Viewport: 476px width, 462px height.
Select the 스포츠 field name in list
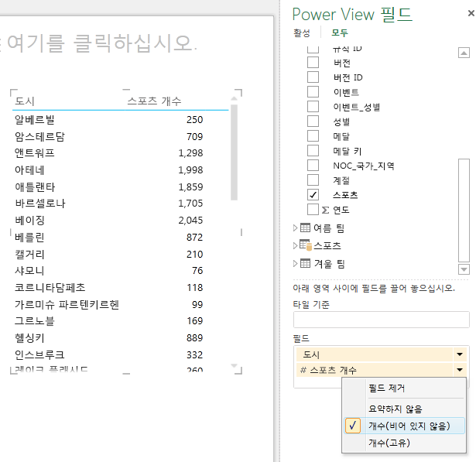[345, 195]
